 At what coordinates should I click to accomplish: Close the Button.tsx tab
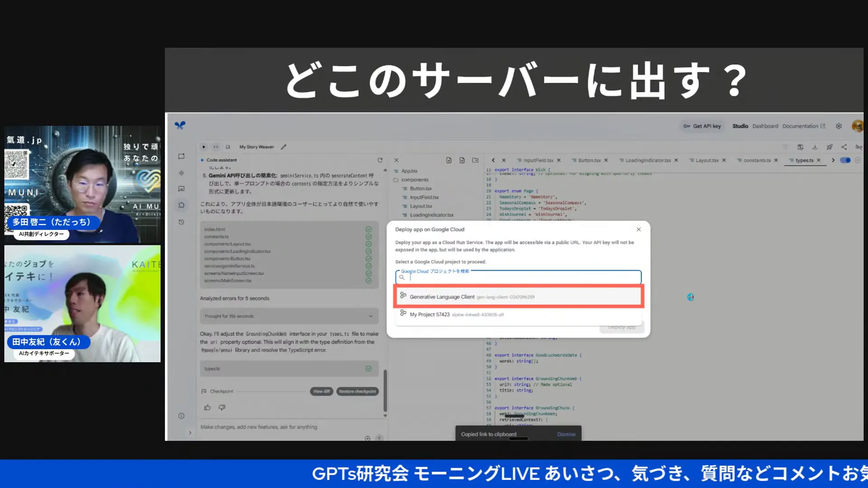tap(606, 160)
